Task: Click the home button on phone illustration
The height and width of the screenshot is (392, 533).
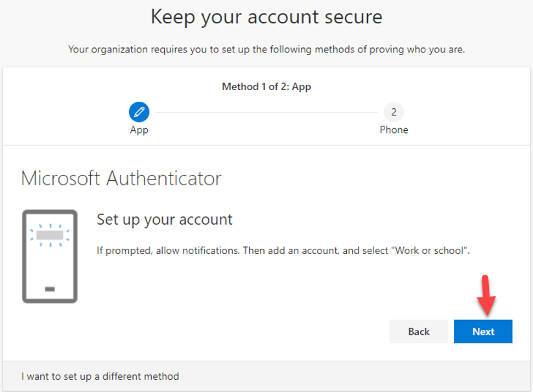Action: (50, 289)
